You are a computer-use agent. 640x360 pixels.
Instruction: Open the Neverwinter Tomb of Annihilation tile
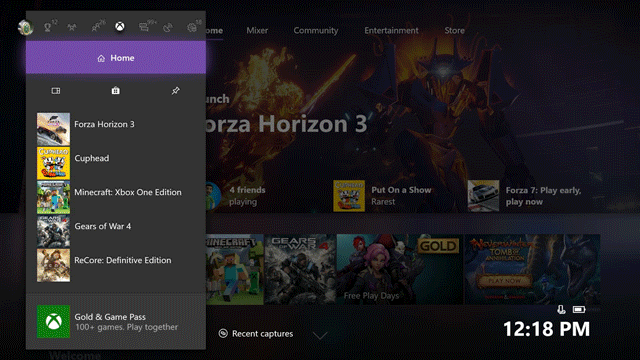532,269
